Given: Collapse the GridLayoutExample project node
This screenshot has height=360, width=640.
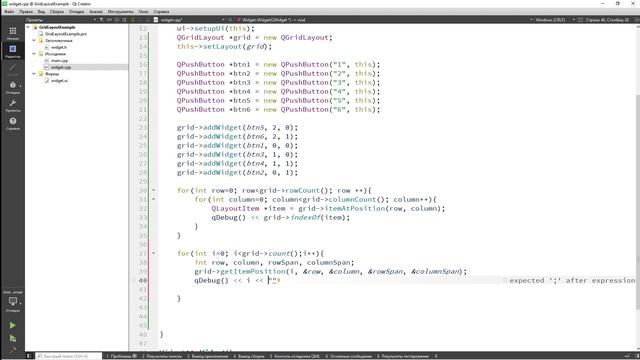Looking at the screenshot, I should [28, 27].
